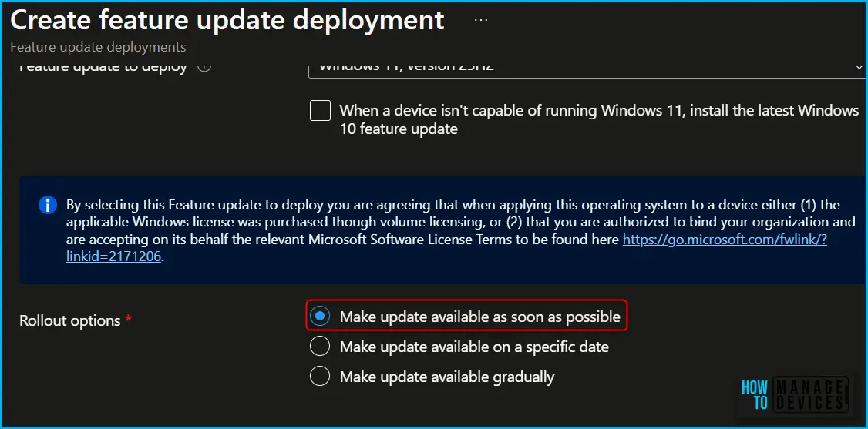The height and width of the screenshot is (429, 868).
Task: Select the gradual rollout radio button
Action: [x=319, y=377]
